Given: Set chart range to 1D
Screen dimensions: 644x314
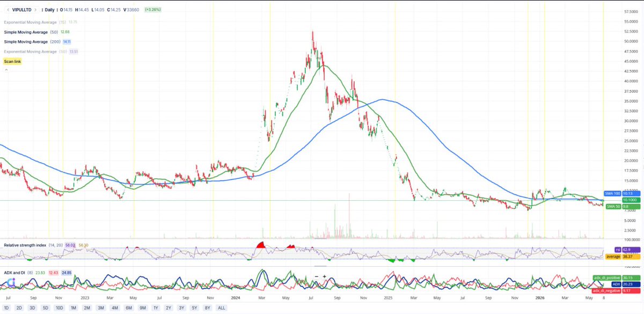Looking at the screenshot, I should click(6, 308).
